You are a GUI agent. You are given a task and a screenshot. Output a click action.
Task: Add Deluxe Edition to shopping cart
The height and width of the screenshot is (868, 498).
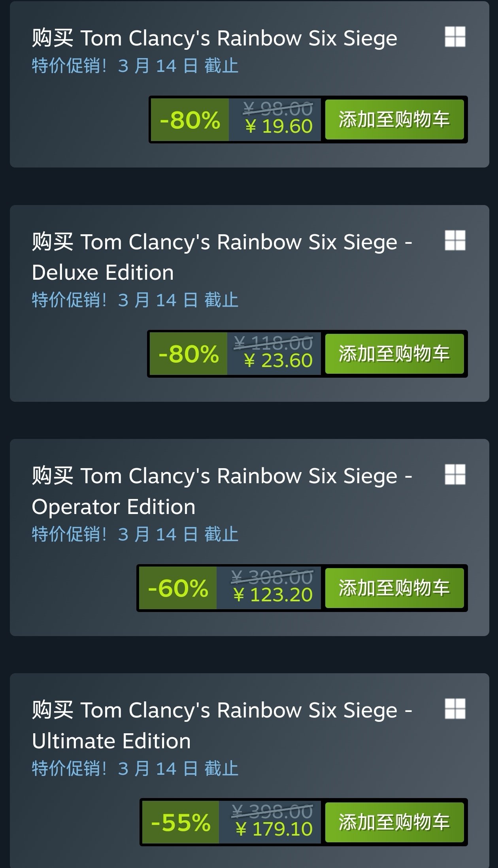coord(394,354)
